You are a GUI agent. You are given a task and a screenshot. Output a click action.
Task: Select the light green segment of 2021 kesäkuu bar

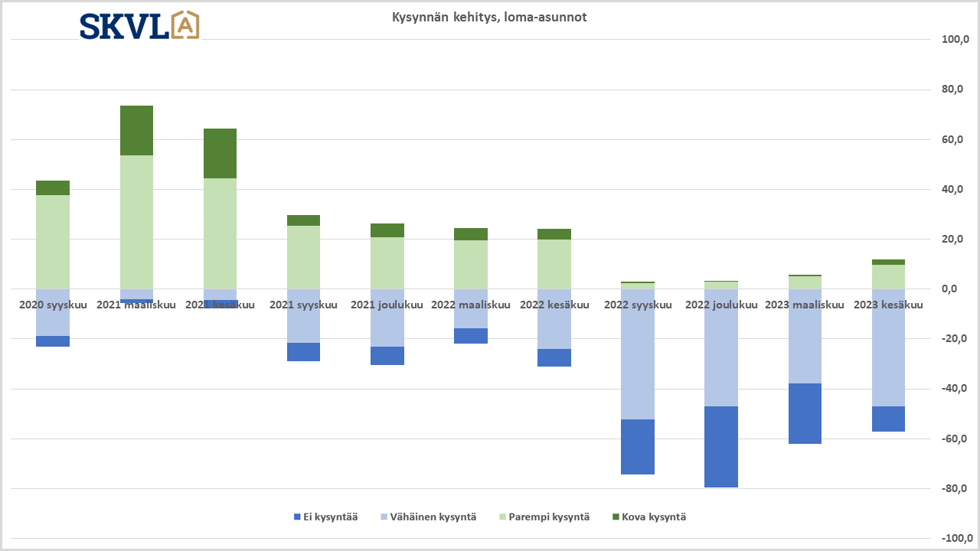(220, 233)
